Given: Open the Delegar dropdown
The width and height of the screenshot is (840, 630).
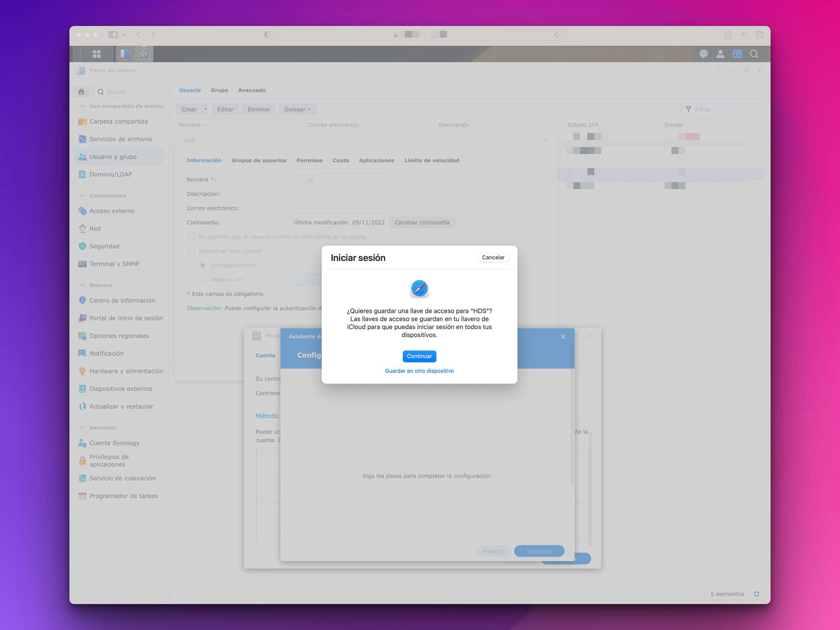Looking at the screenshot, I should click(x=297, y=109).
